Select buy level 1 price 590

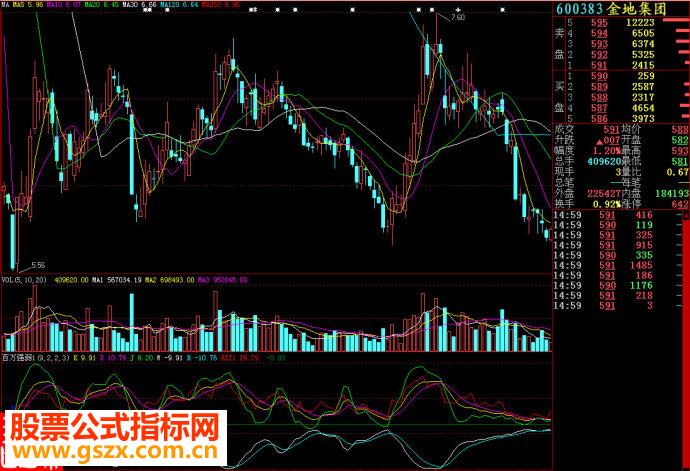(599, 76)
